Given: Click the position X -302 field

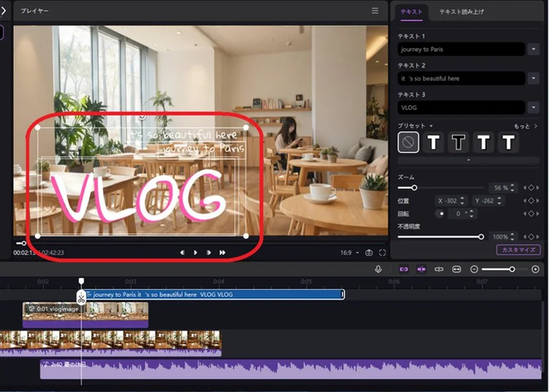Looking at the screenshot, I should pyautogui.click(x=450, y=201).
